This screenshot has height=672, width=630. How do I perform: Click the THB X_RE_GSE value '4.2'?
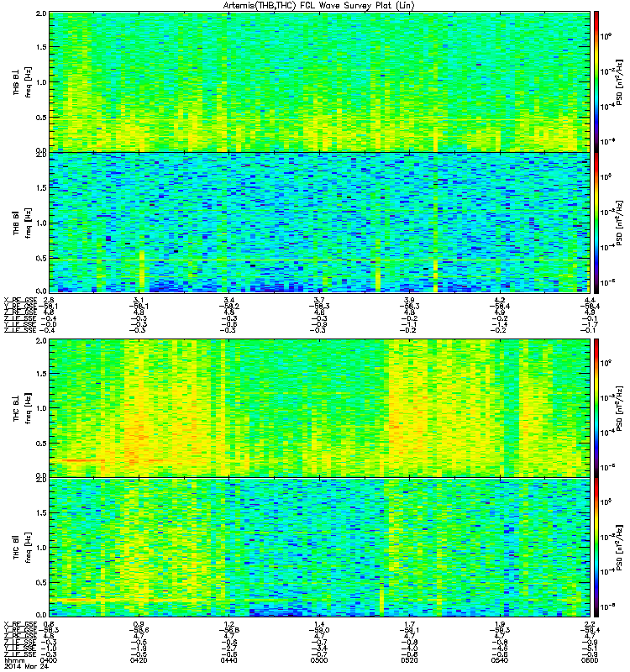tap(500, 300)
